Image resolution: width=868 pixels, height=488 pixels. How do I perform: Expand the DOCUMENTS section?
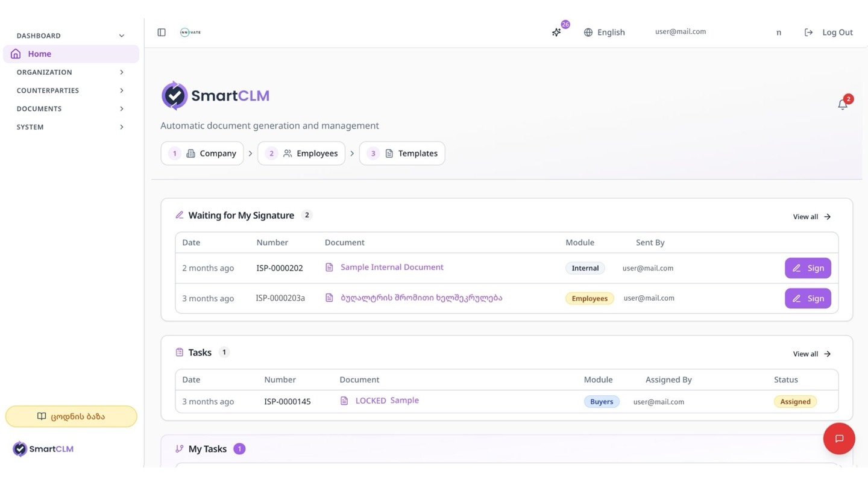tap(71, 109)
